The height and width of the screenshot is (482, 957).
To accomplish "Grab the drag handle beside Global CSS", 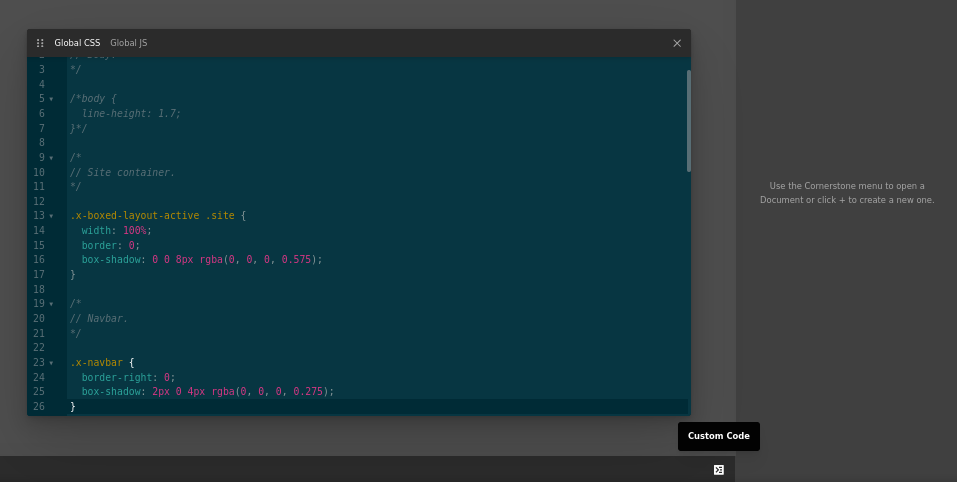I will point(40,43).
